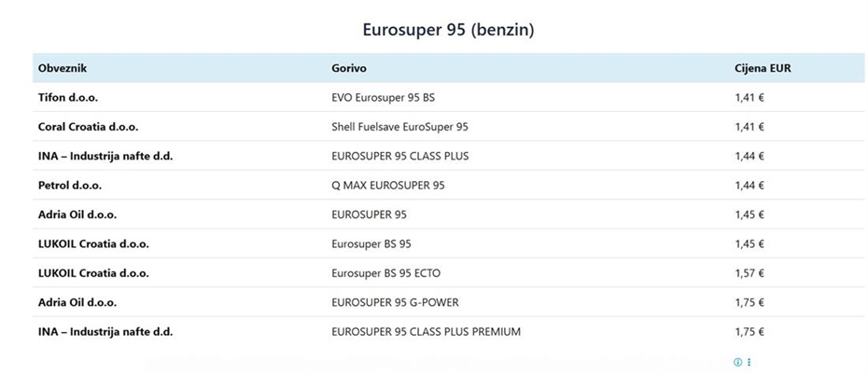
Task: Click EUROSUPER 95 CLASS PLUS PREMIUM text
Action: (x=427, y=332)
